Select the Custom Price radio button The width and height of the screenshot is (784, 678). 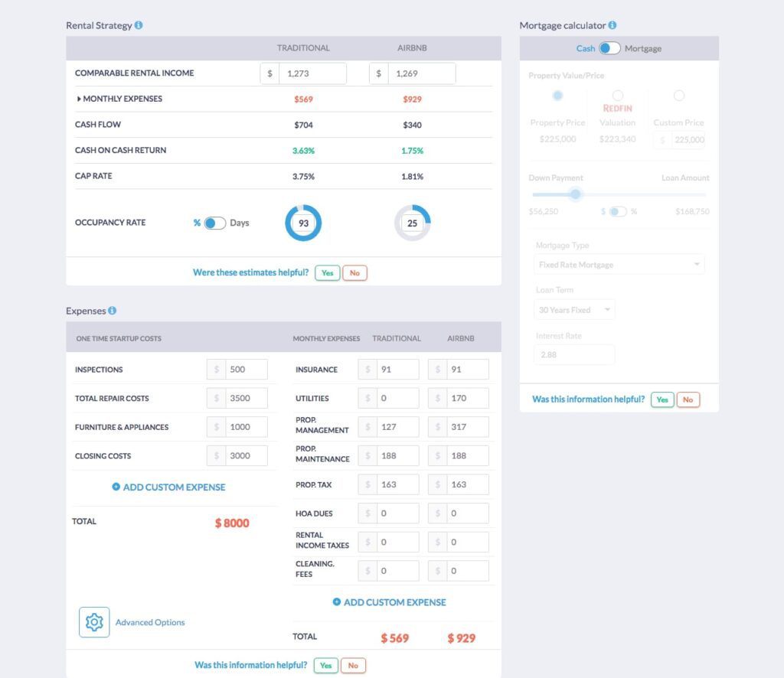coord(679,95)
